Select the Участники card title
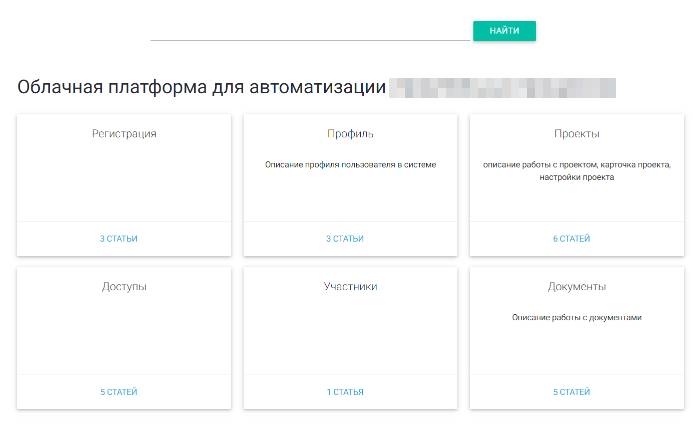 coord(350,286)
